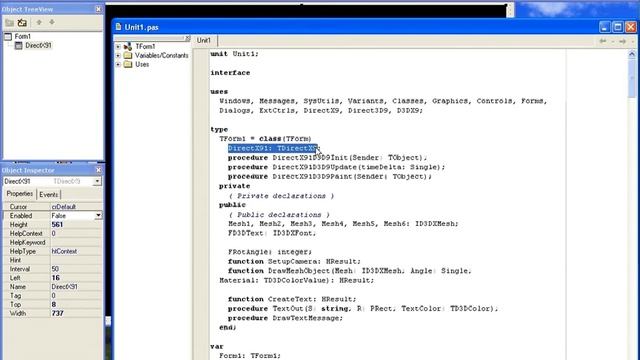
Task: Select the Tag property row
Action: point(52,296)
